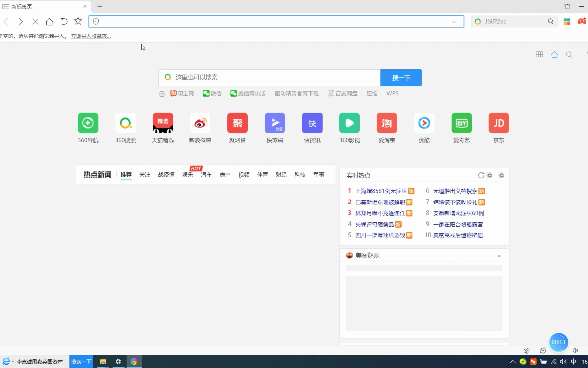Select the 军事 news tab
The height and width of the screenshot is (368, 588).
tap(318, 174)
